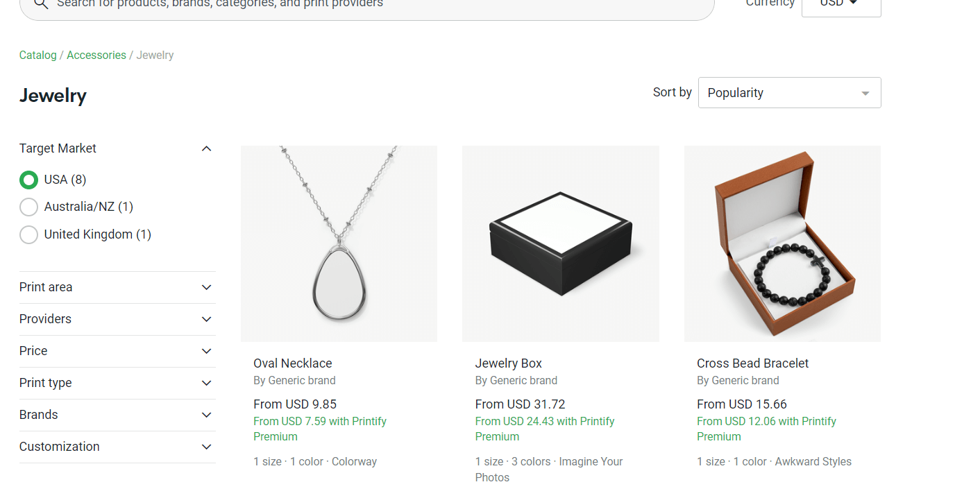This screenshot has height=498, width=980.
Task: Click the Oval Necklace product title
Action: [292, 363]
